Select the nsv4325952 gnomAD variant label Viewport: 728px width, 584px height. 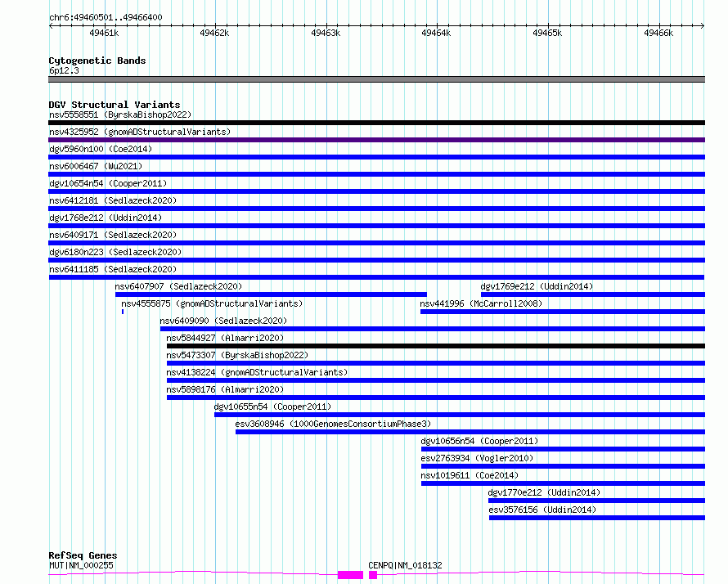(x=140, y=132)
